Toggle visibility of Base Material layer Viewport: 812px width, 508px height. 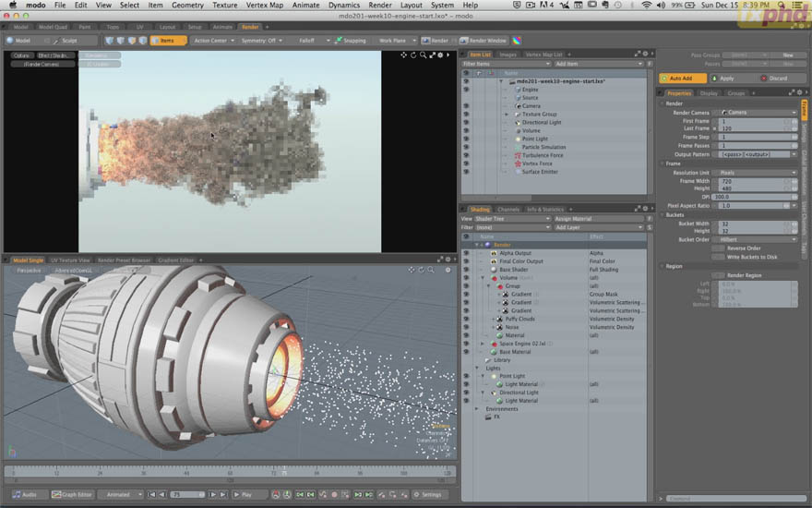pos(466,352)
